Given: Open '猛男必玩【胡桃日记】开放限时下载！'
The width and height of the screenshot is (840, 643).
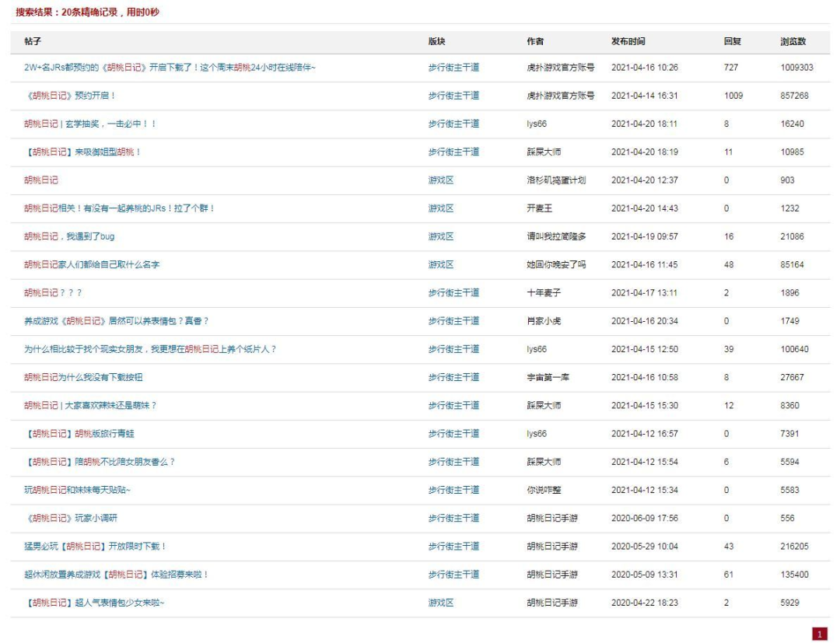Looking at the screenshot, I should [x=96, y=547].
